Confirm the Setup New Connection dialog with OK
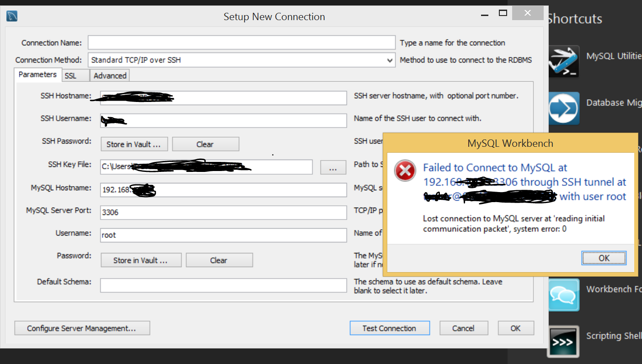642x364 pixels. [x=516, y=328]
